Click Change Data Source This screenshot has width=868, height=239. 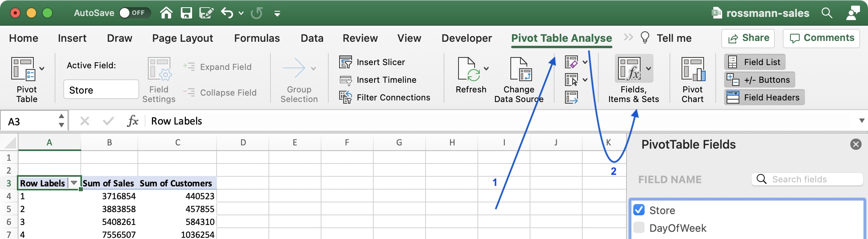[x=519, y=80]
